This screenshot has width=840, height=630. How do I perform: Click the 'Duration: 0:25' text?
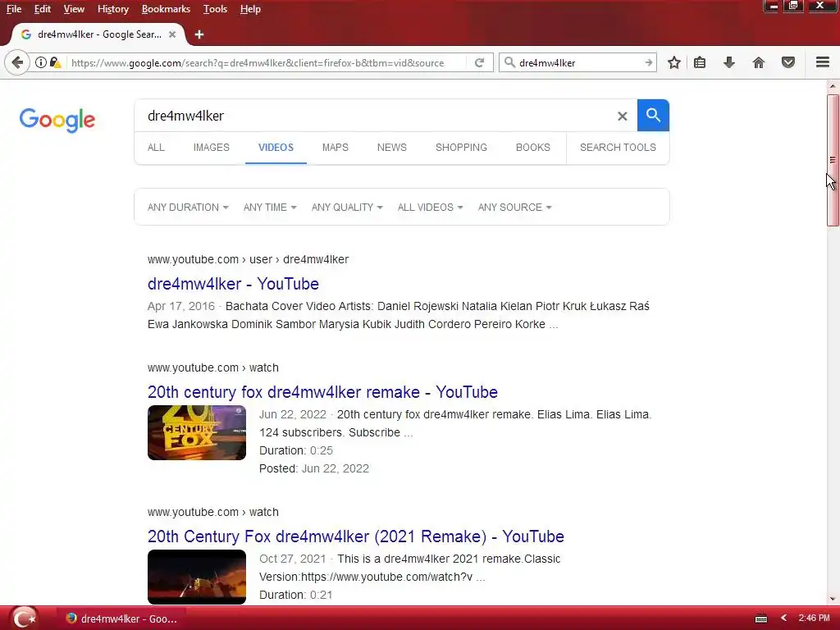pyautogui.click(x=295, y=450)
